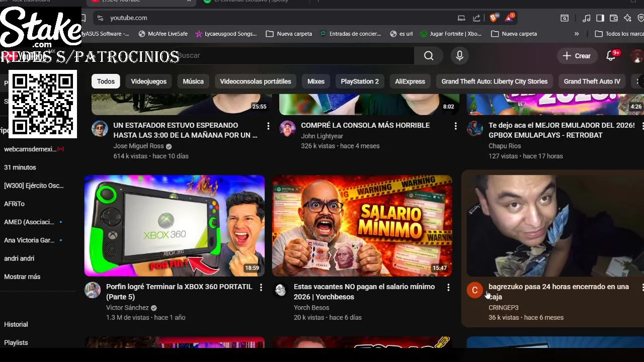Click the Crear button

coord(577,56)
